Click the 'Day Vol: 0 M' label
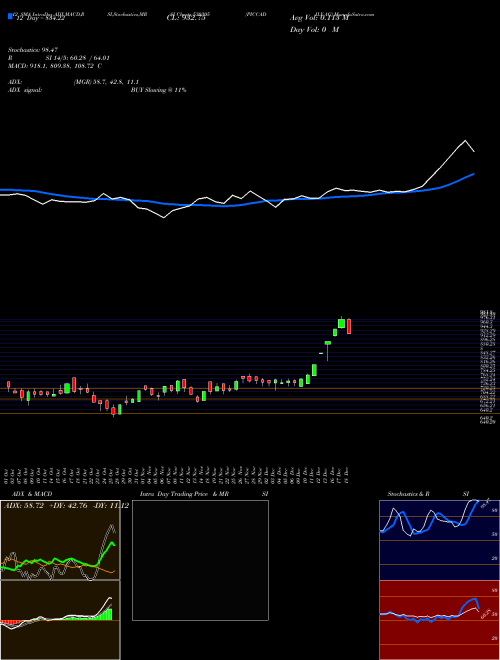 tap(314, 30)
